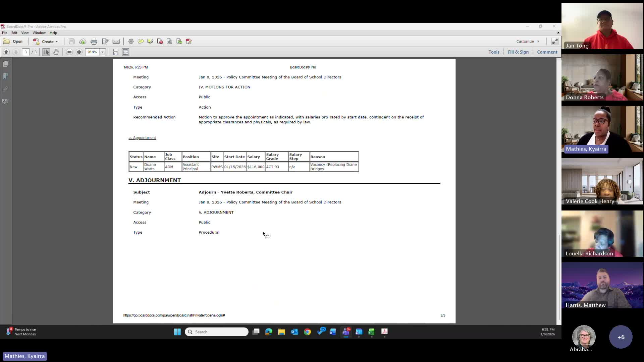This screenshot has height=362, width=644.
Task: Add a sticky note comment
Action: tap(141, 42)
